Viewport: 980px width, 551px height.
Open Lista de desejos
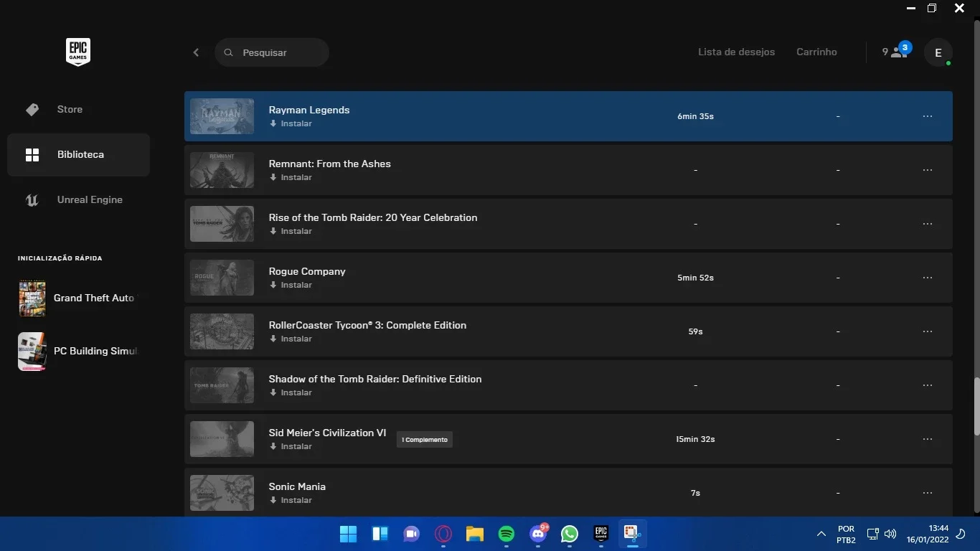736,52
